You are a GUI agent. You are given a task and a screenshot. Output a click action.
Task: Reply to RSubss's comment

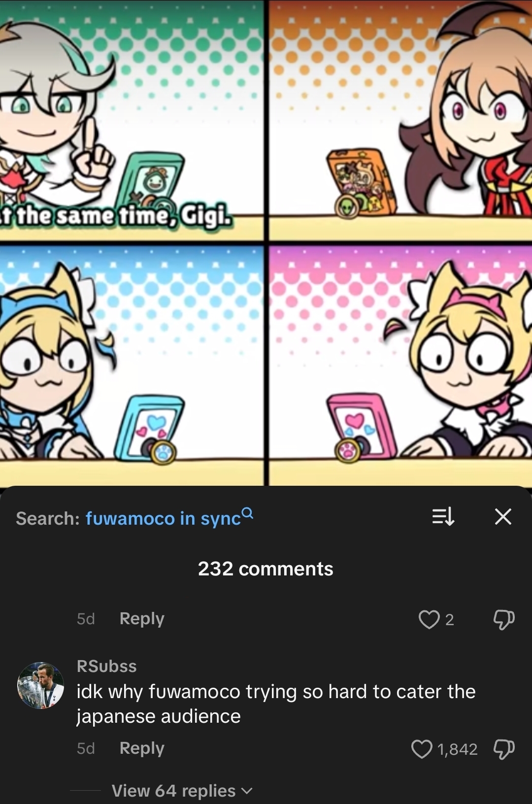click(142, 748)
